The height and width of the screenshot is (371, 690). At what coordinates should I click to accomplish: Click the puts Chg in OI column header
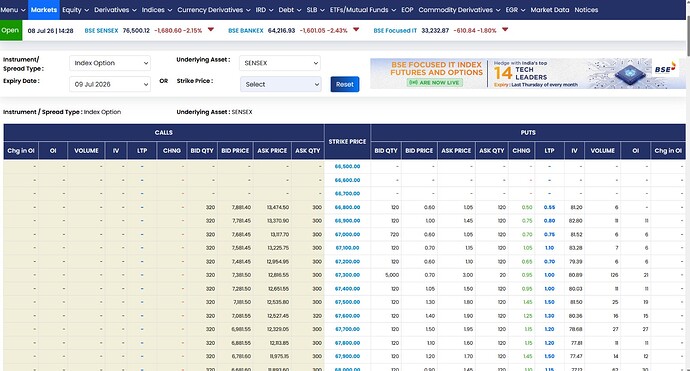[x=668, y=151]
